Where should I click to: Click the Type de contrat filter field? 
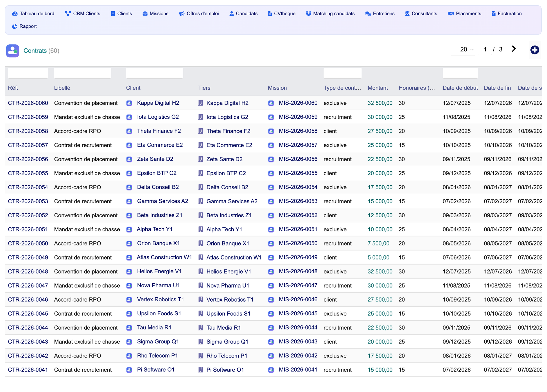click(x=342, y=73)
